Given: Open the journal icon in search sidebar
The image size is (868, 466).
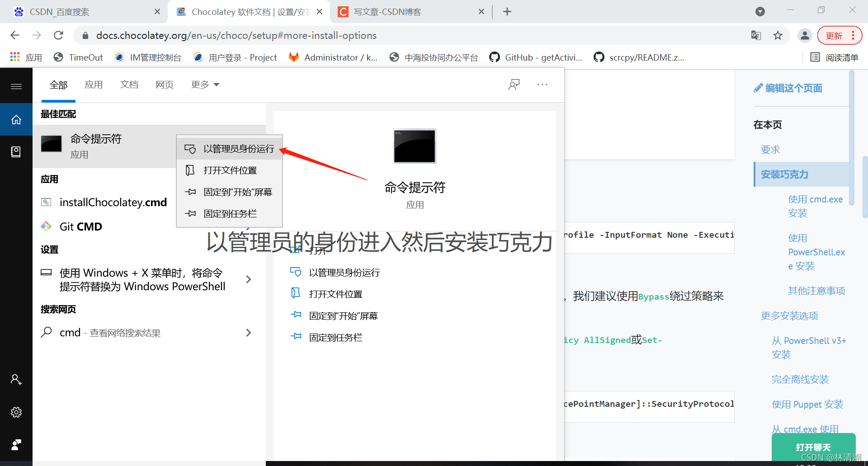Looking at the screenshot, I should coord(16,152).
